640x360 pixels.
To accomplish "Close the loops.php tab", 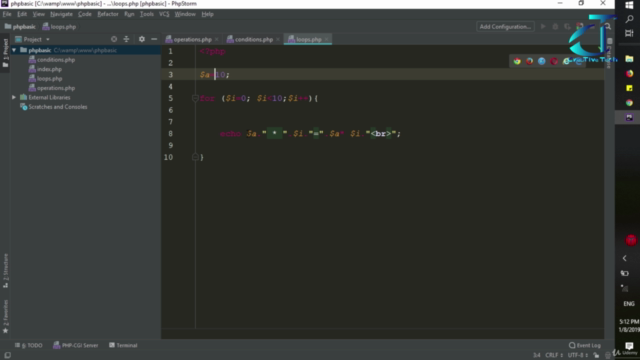I will coord(327,40).
